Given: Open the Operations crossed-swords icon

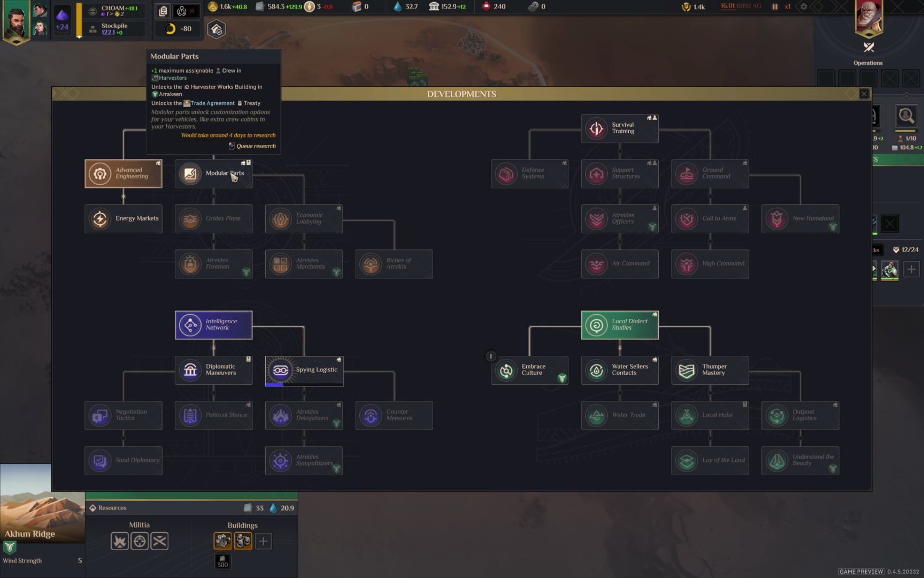Looking at the screenshot, I should point(869,47).
